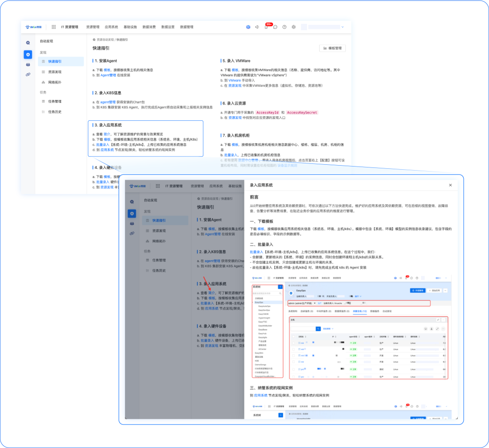Click the cube icon in upper left rail
The width and height of the screenshot is (489, 448).
(28, 65)
